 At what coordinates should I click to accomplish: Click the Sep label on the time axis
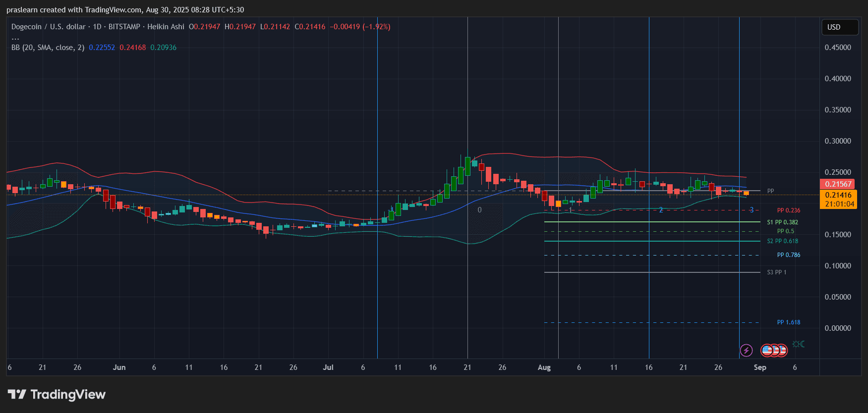point(759,367)
